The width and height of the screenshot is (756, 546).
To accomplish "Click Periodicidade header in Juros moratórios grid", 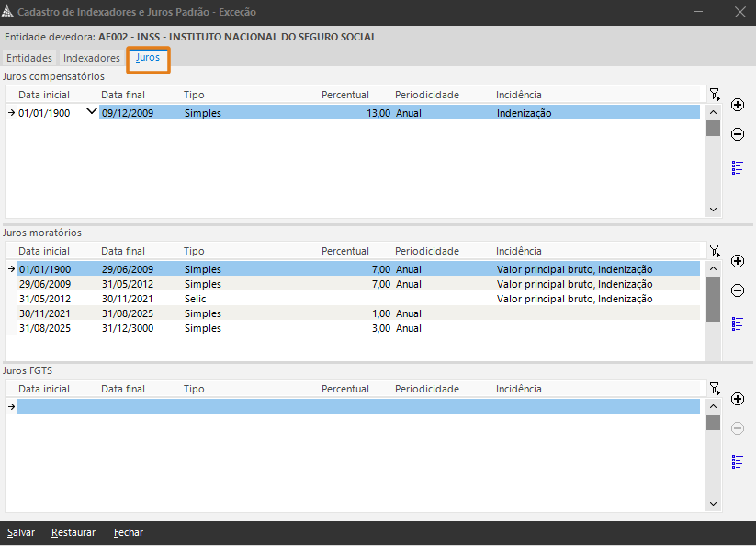I will pyautogui.click(x=427, y=251).
